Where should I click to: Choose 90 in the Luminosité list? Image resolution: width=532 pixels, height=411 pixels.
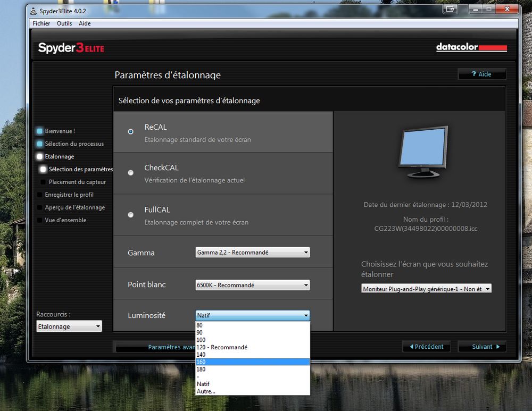coord(252,333)
